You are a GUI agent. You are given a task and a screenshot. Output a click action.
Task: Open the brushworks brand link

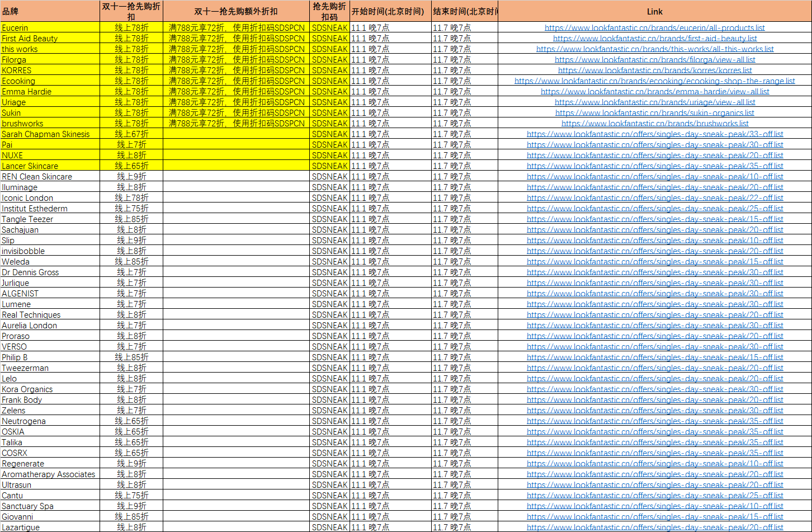(x=655, y=123)
